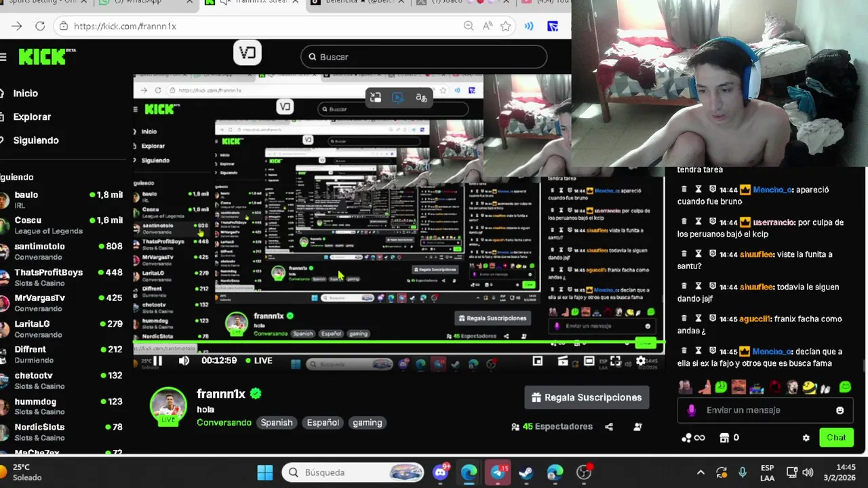868x488 pixels.
Task: Click the follow user icon beside share
Action: point(637,426)
